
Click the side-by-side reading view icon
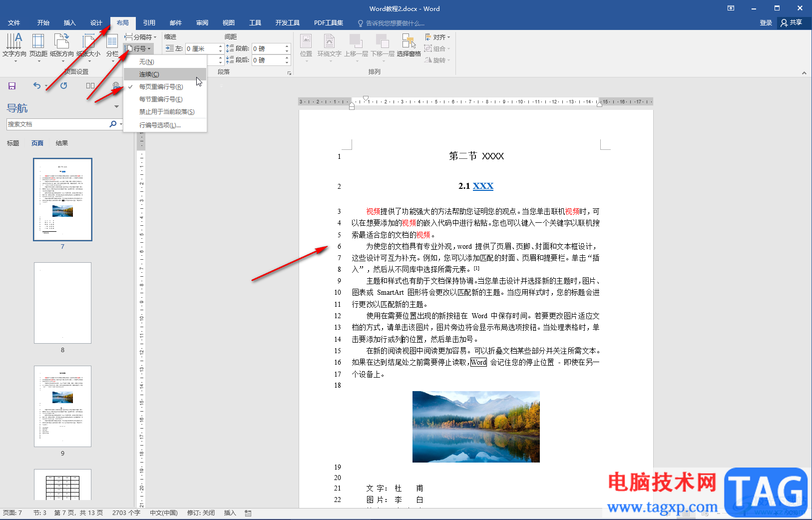click(90, 86)
